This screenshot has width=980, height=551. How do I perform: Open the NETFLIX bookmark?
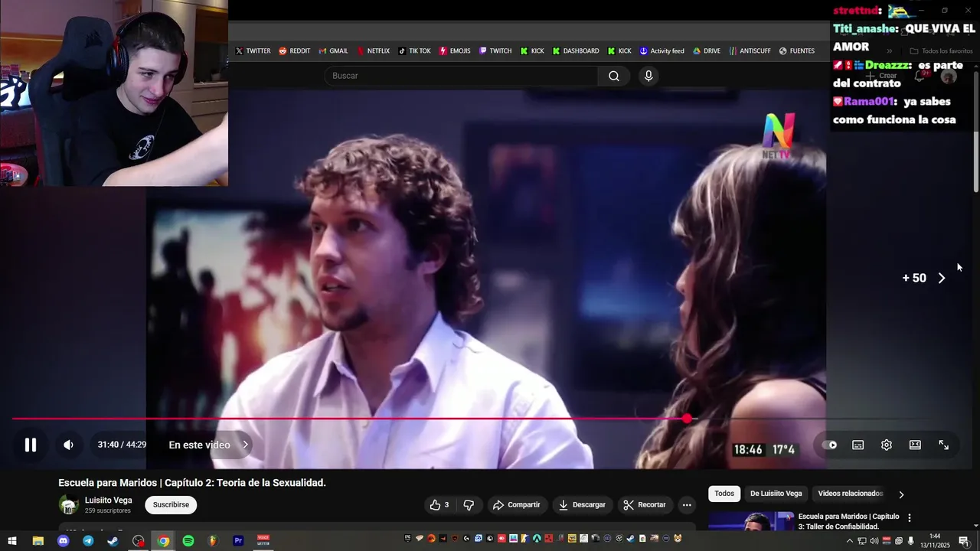pyautogui.click(x=373, y=51)
